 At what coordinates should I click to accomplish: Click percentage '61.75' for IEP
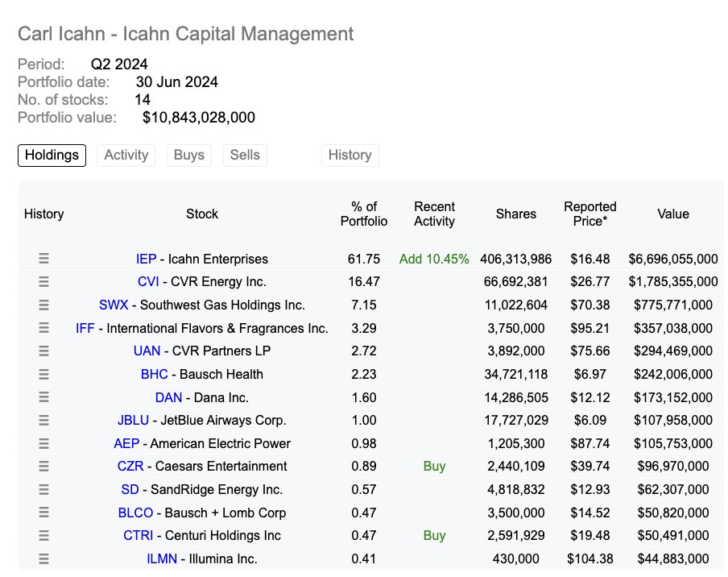[x=364, y=259]
